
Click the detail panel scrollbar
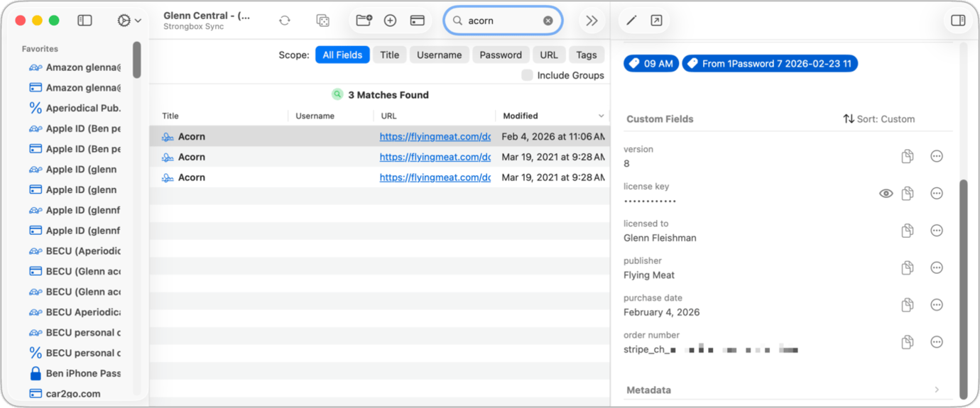[x=964, y=289]
